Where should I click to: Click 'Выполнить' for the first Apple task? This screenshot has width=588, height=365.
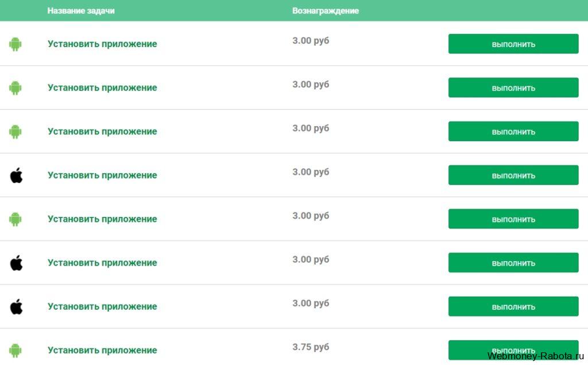click(x=513, y=175)
